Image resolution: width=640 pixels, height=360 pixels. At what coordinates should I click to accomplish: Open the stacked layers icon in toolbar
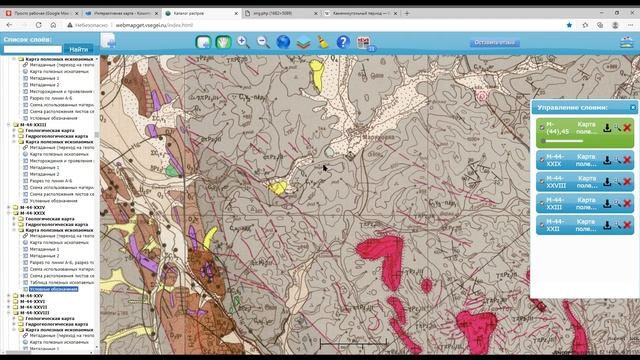click(303, 42)
